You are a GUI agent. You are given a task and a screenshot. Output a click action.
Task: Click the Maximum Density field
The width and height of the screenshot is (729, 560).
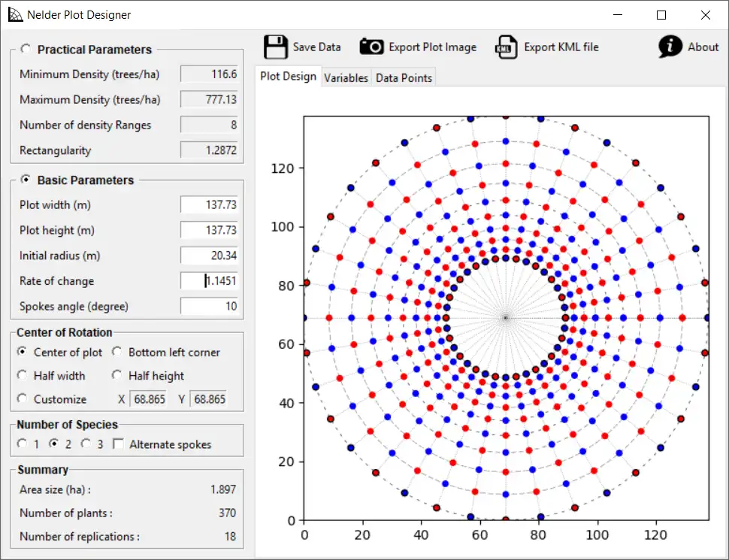tap(209, 99)
